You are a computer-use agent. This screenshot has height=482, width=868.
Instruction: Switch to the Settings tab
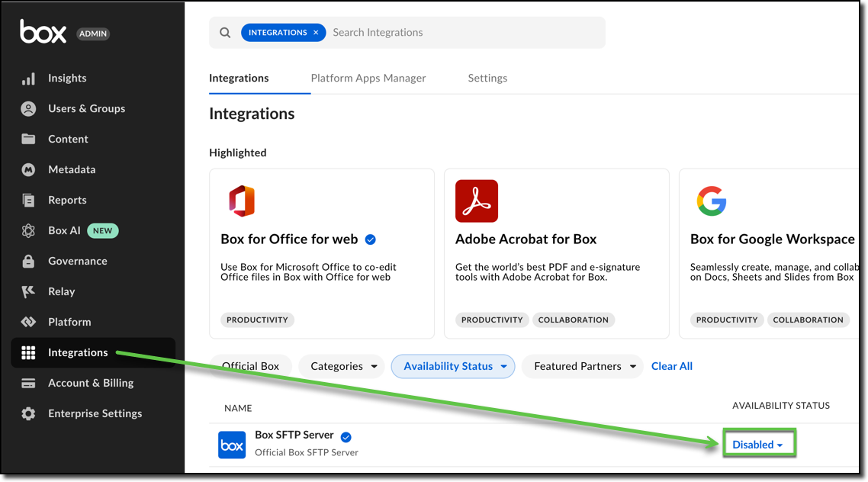point(487,78)
